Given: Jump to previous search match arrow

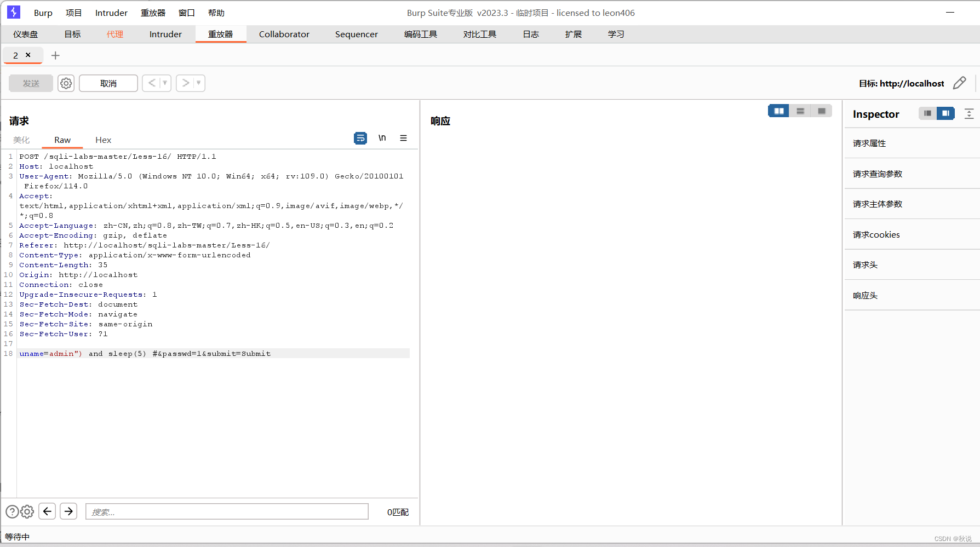Looking at the screenshot, I should pyautogui.click(x=47, y=511).
